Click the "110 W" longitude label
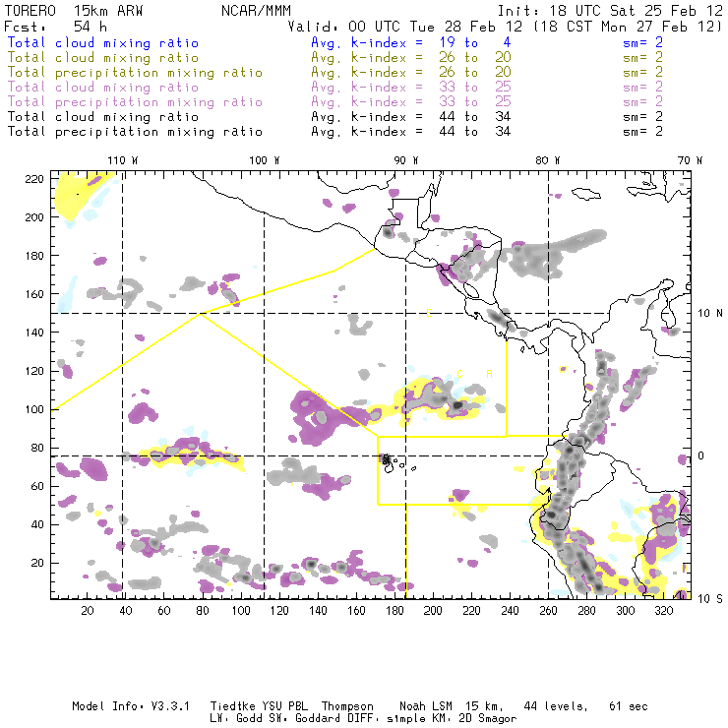Image resolution: width=728 pixels, height=728 pixels. pyautogui.click(x=123, y=160)
